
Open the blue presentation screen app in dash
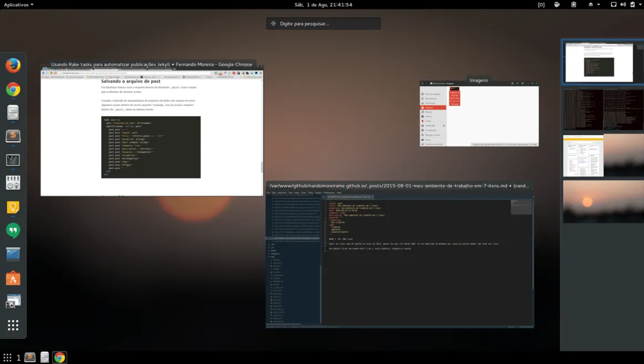click(x=13, y=254)
